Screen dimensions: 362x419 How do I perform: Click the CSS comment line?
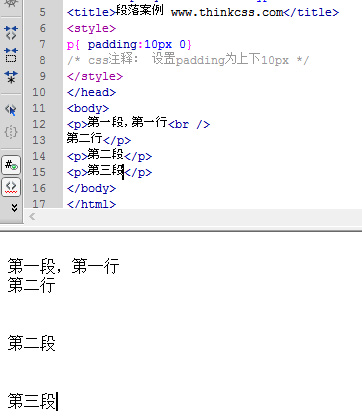(x=188, y=60)
